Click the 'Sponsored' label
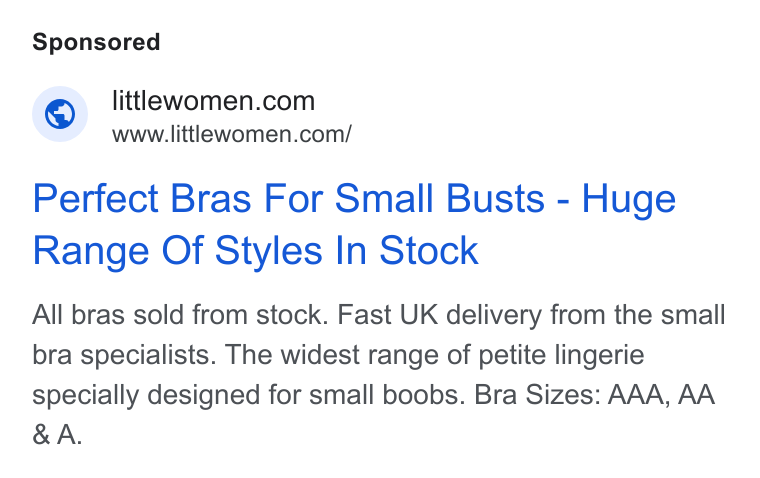This screenshot has height=478, width=760. [x=96, y=42]
